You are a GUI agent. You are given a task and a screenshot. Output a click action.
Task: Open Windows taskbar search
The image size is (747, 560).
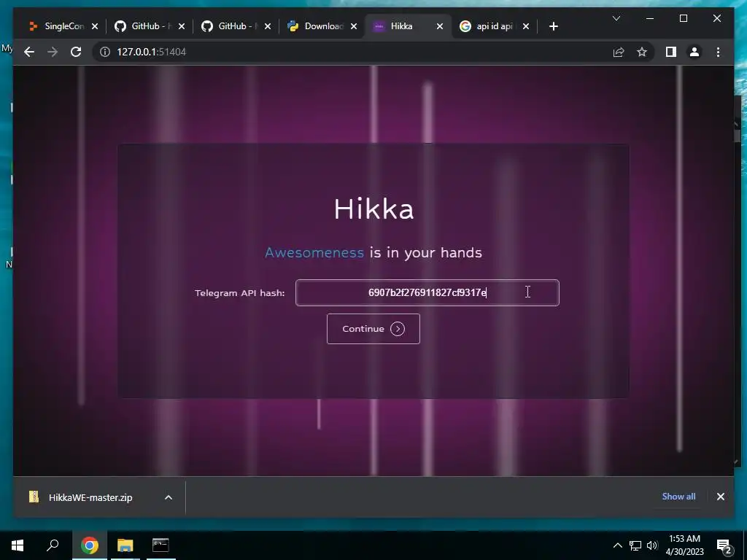[x=53, y=545]
